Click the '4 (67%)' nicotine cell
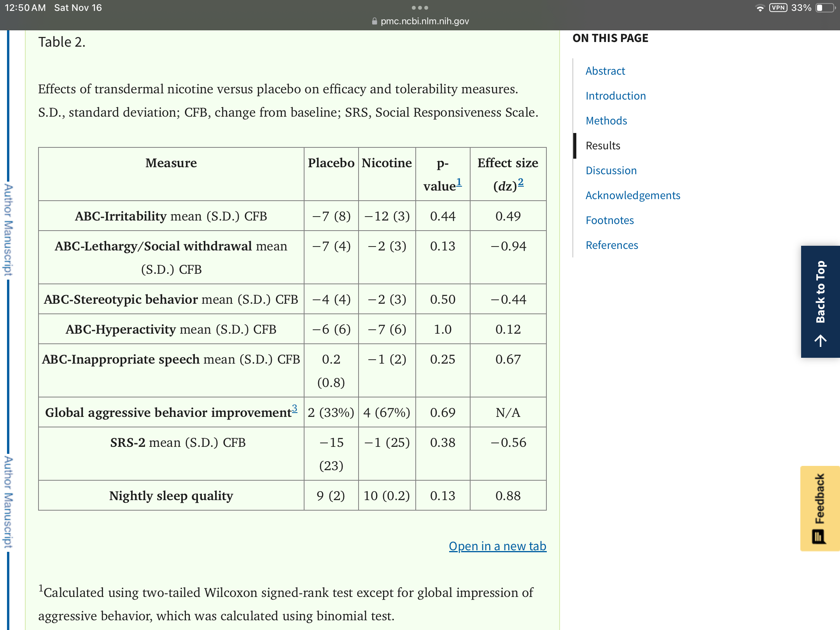Image resolution: width=840 pixels, height=630 pixels. point(387,413)
